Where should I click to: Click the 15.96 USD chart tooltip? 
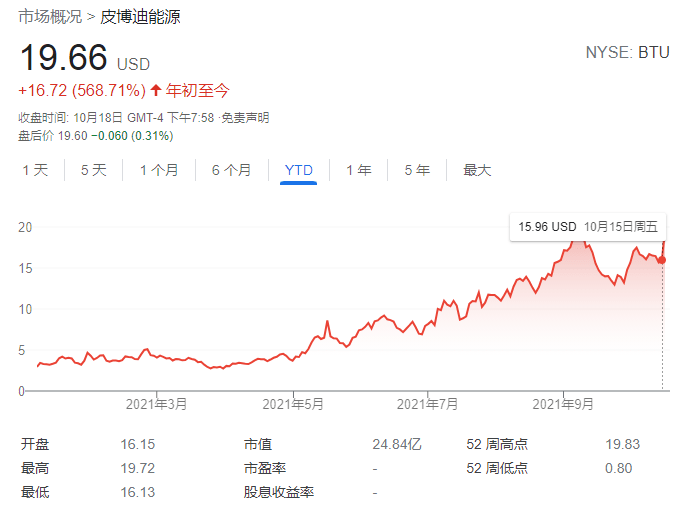588,227
